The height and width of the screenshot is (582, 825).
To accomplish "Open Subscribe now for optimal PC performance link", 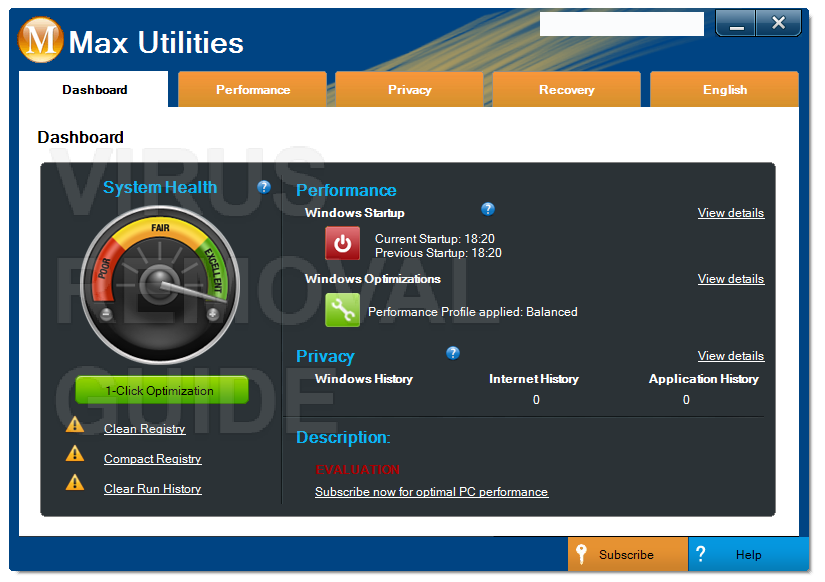I will [x=431, y=492].
